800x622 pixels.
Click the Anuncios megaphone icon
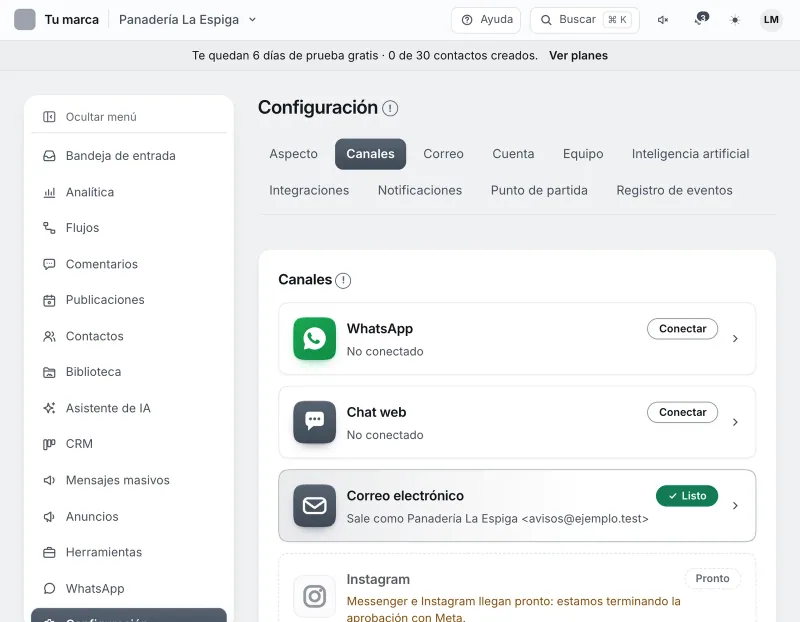(49, 516)
